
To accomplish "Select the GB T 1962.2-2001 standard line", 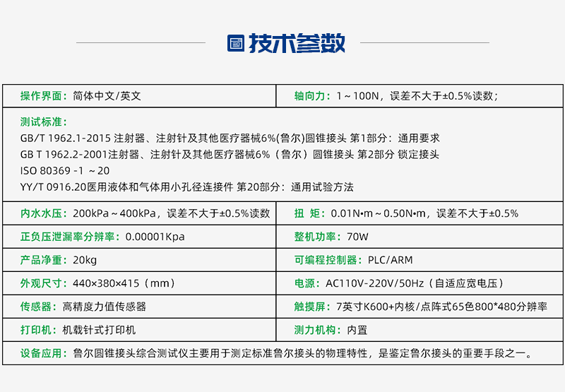I will (x=230, y=155).
